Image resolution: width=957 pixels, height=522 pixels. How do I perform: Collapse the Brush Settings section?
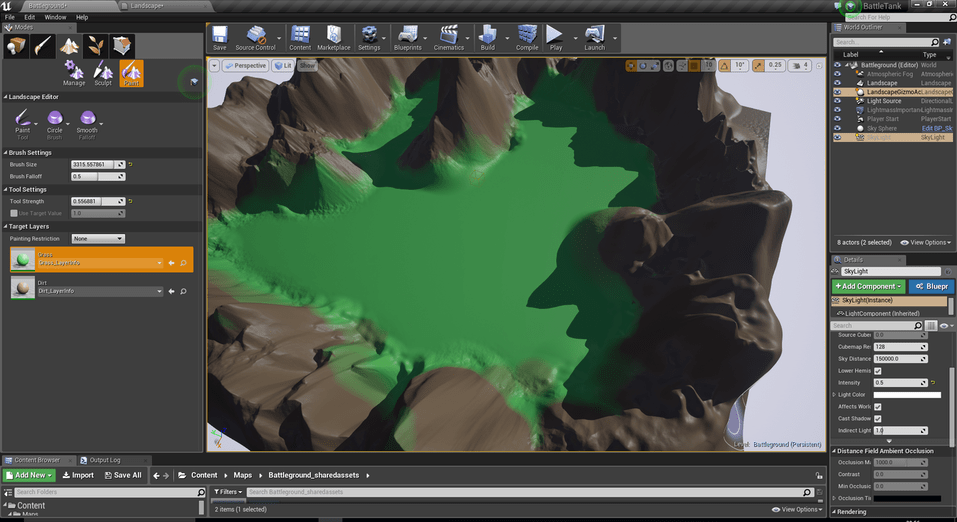pos(6,153)
